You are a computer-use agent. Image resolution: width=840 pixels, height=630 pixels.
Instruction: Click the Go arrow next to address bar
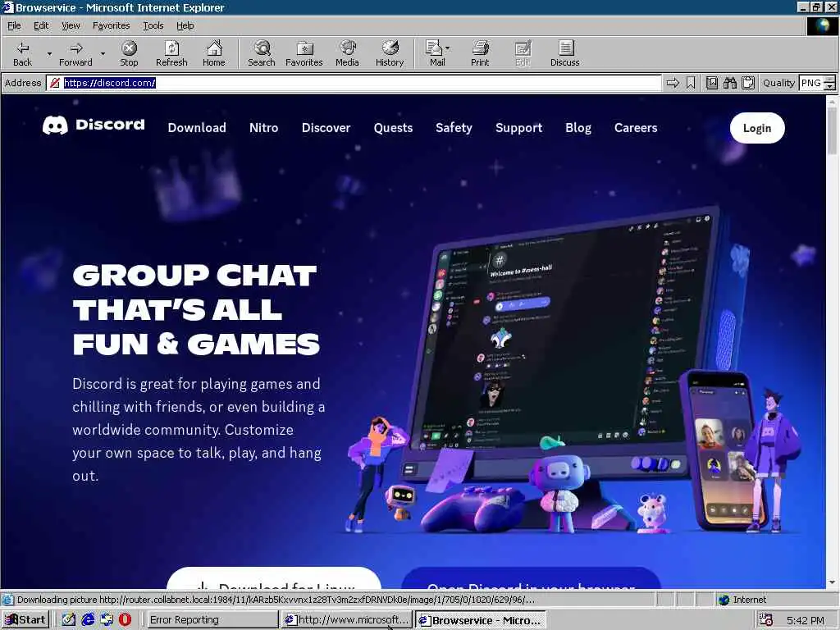point(673,83)
